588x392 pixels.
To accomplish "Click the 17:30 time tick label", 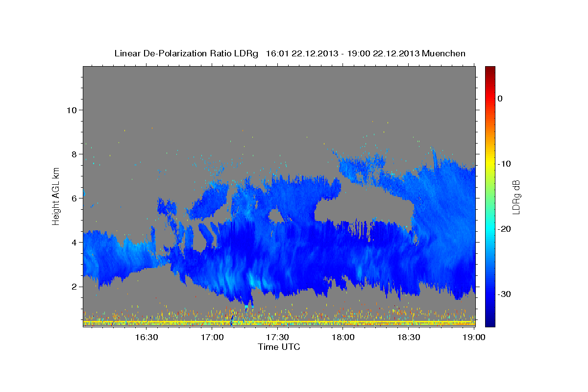I will click(278, 337).
